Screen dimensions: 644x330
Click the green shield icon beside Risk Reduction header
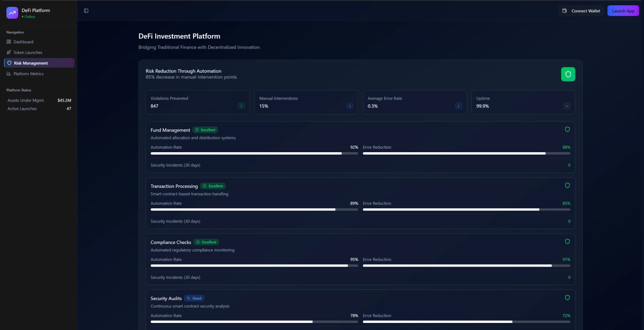(x=568, y=74)
